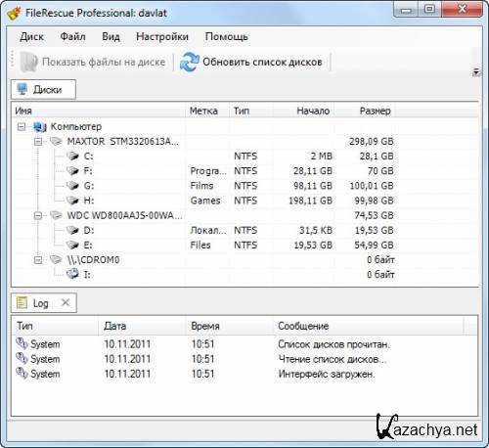Collapse the Компьютер tree node
Screen dimensions: 489x448
pos(22,127)
